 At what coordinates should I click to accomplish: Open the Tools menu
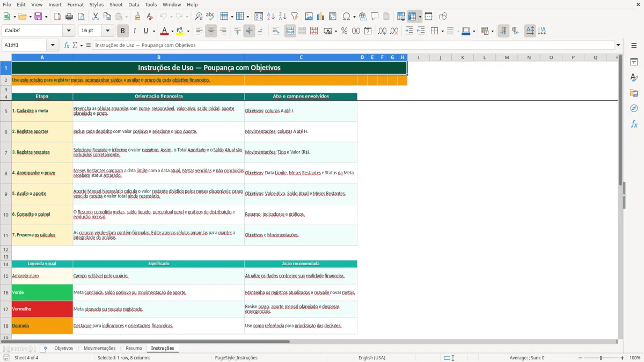click(x=151, y=4)
